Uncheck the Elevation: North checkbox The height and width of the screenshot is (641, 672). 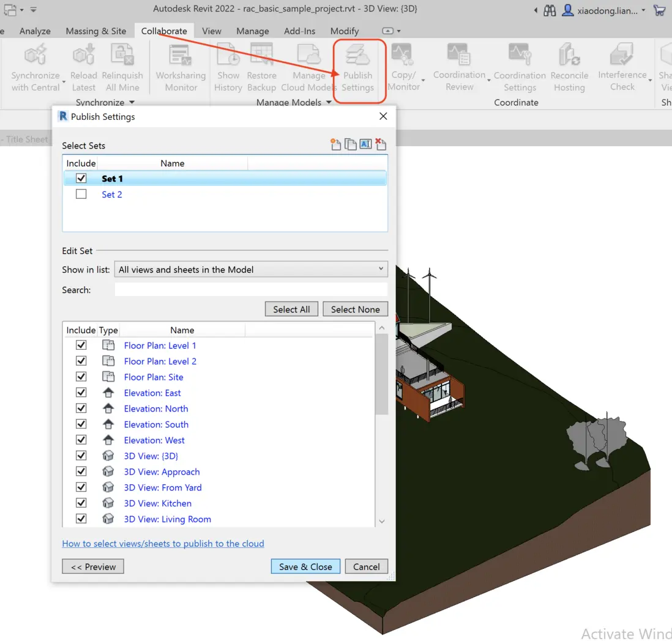click(x=81, y=409)
